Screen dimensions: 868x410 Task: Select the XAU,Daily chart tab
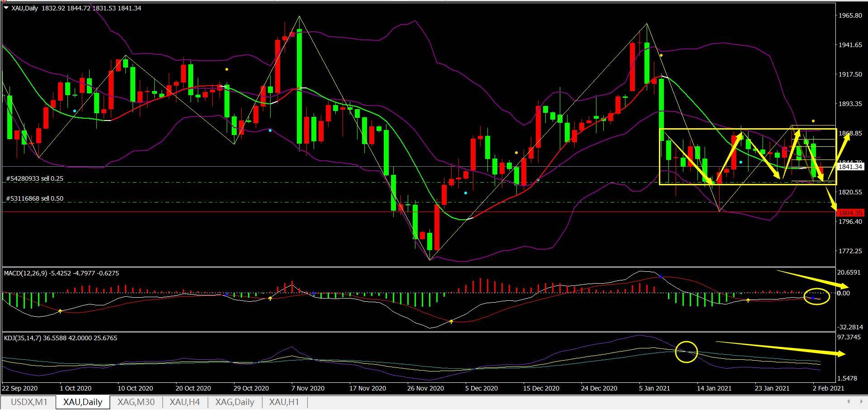coord(83,402)
